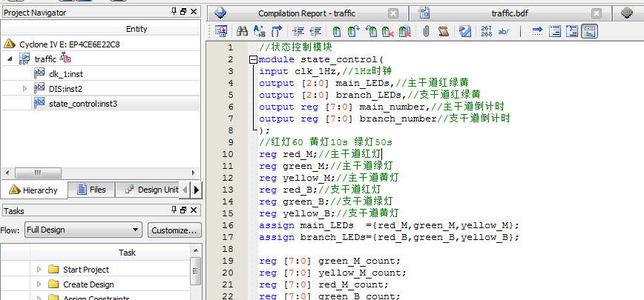This screenshot has height=300, width=644.
Task: Click the Find binoculars icon
Action: coord(241,31)
